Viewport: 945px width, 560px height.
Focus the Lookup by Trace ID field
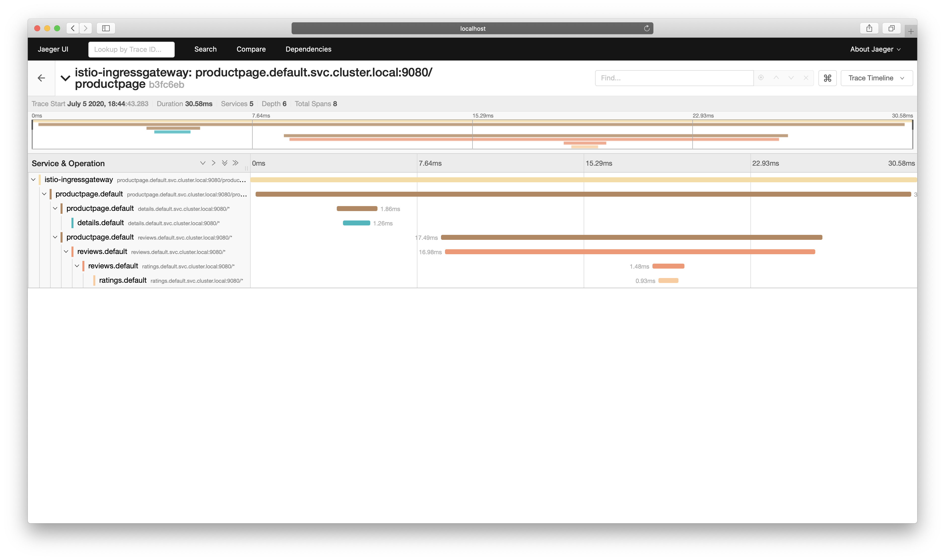[x=131, y=49]
